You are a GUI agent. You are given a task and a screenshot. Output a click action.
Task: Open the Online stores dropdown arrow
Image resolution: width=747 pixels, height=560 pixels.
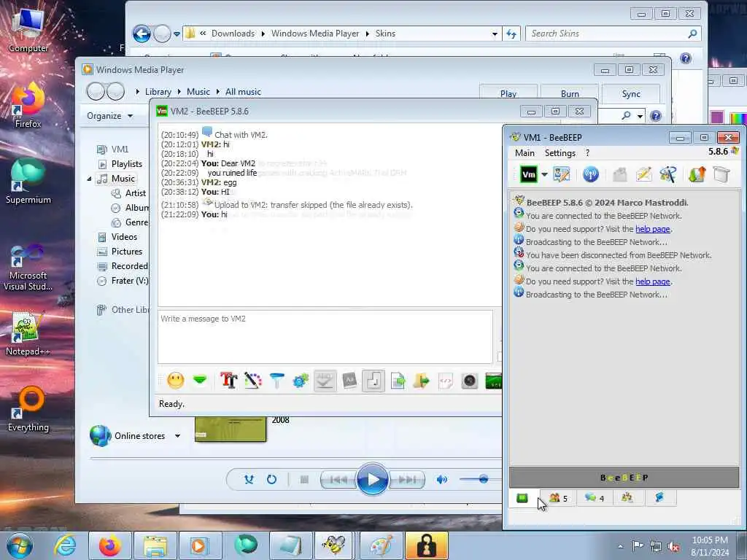177,436
